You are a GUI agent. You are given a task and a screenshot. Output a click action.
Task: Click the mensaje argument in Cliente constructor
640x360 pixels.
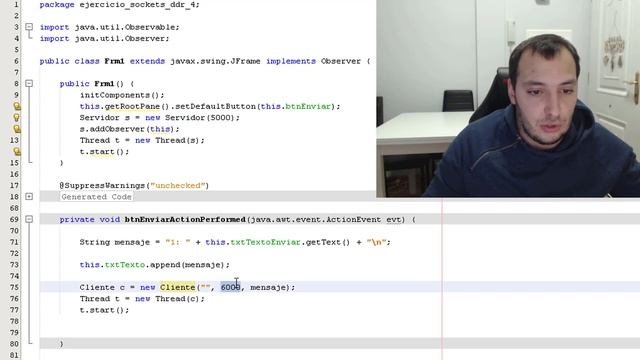(268, 287)
